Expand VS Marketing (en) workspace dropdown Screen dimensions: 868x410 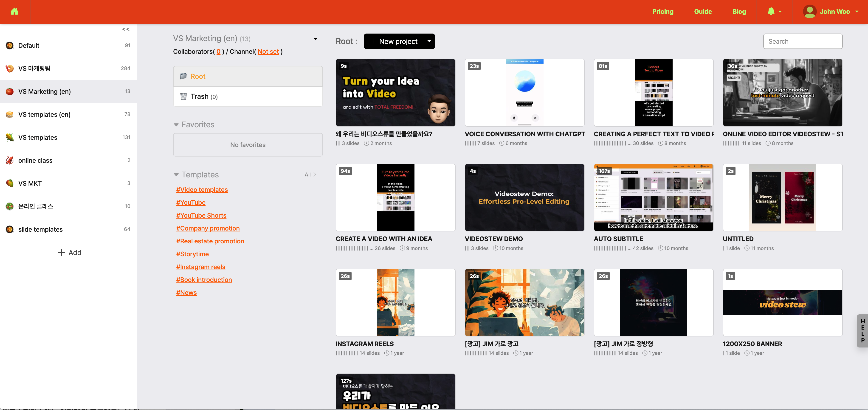pyautogui.click(x=315, y=39)
